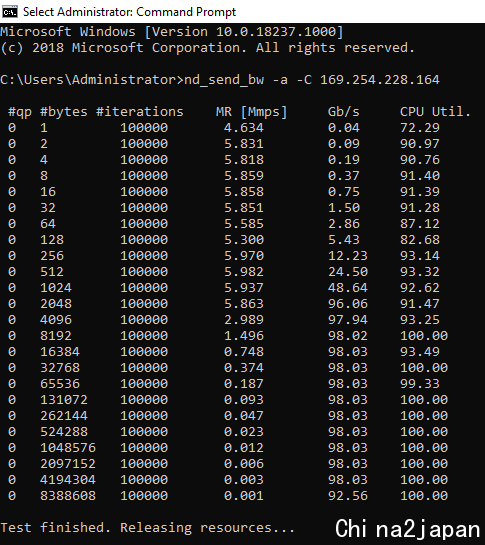This screenshot has height=545, width=485.
Task: Click the 'MR [Mmps]' column header
Action: tap(251, 112)
